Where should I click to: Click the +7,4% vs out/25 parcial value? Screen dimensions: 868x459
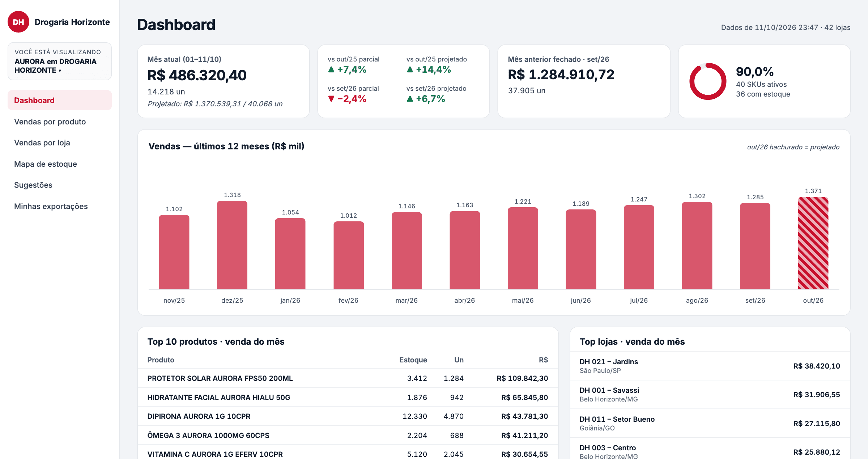pos(347,69)
